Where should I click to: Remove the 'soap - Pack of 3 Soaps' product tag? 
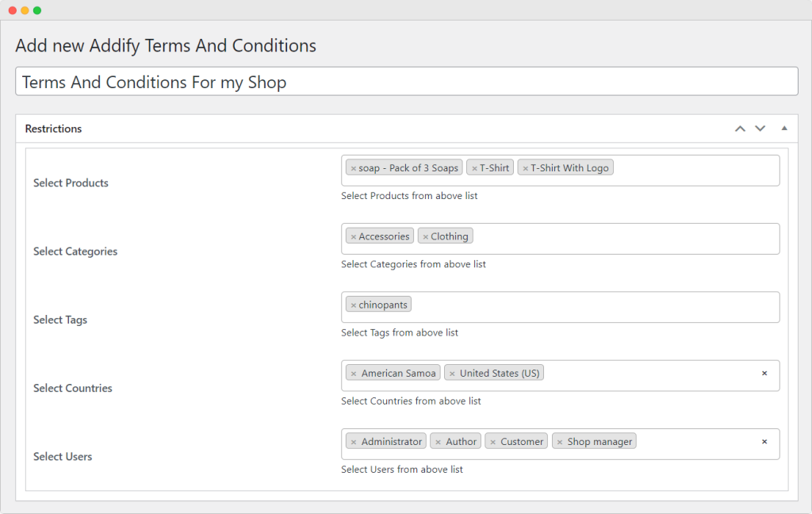(x=354, y=168)
